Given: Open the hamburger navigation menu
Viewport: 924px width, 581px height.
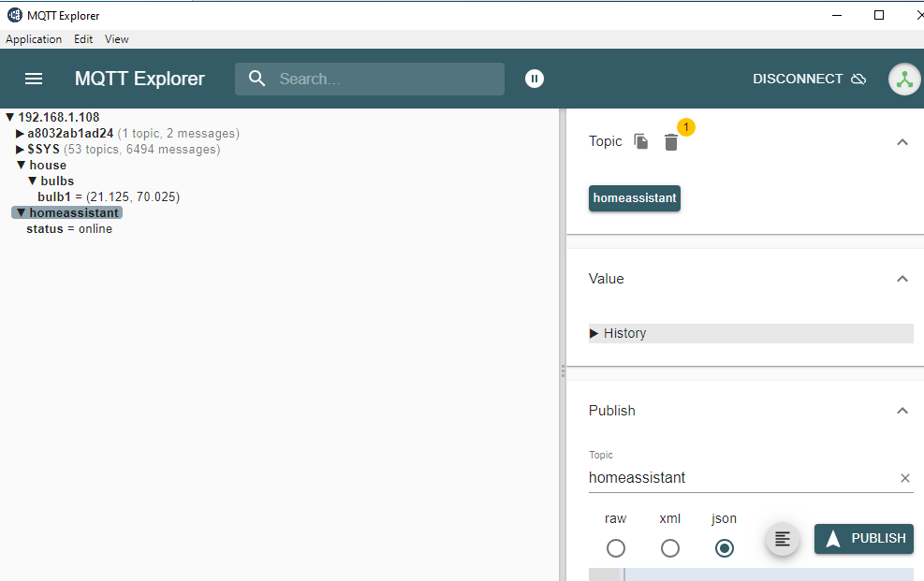Looking at the screenshot, I should point(34,79).
